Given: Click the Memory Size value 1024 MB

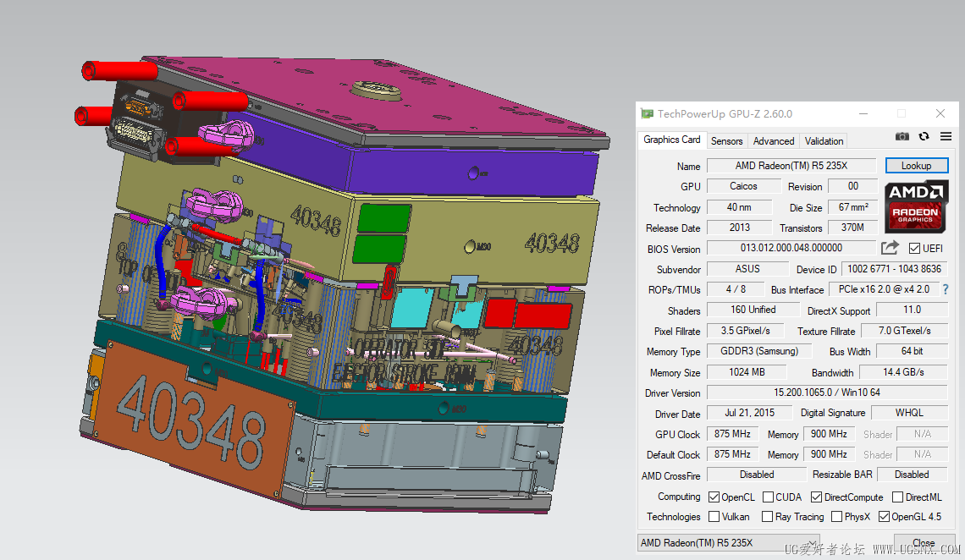Looking at the screenshot, I should click(747, 372).
